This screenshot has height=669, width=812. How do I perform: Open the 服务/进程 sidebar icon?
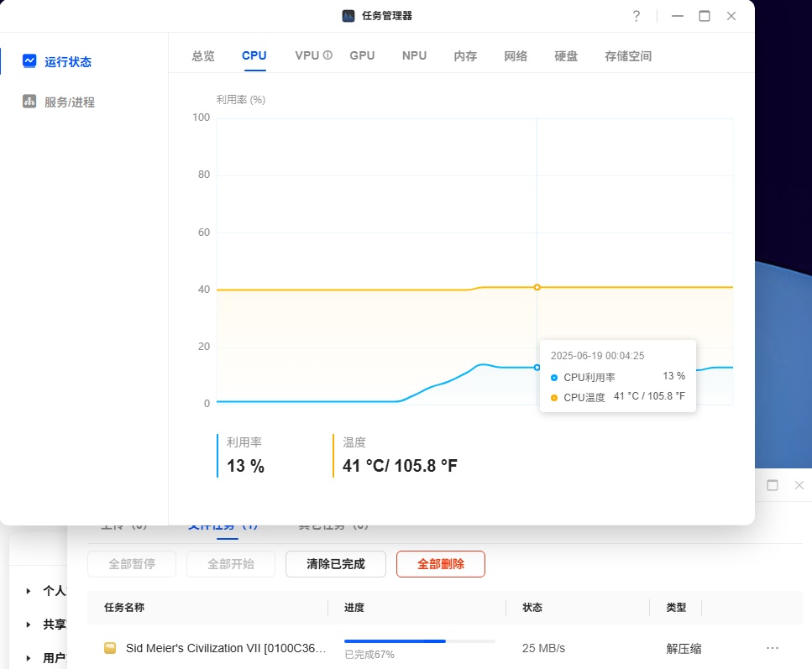click(x=29, y=102)
